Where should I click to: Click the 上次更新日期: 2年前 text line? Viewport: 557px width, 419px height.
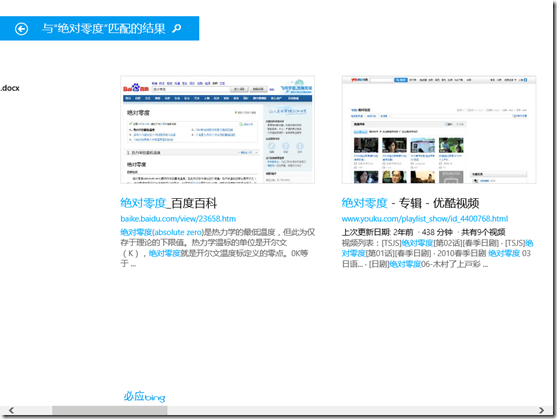[x=423, y=232]
